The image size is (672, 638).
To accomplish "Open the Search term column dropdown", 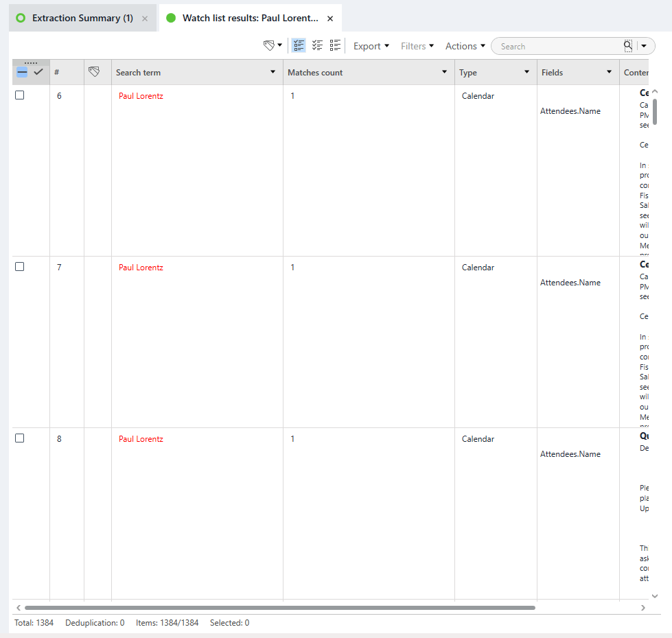I will tap(273, 73).
